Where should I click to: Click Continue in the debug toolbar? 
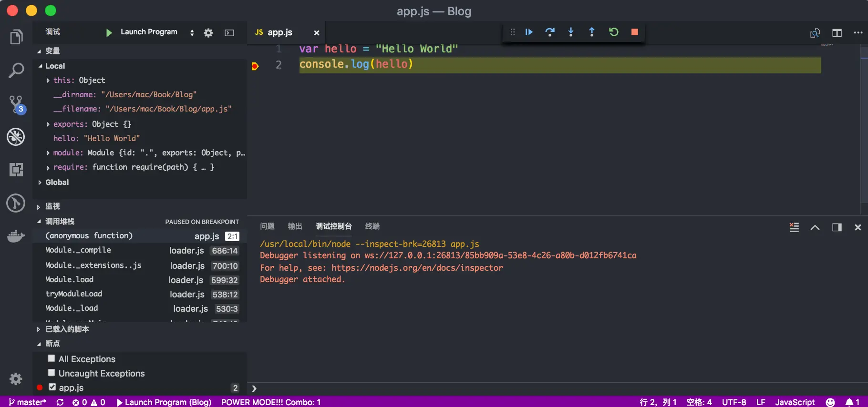point(529,32)
